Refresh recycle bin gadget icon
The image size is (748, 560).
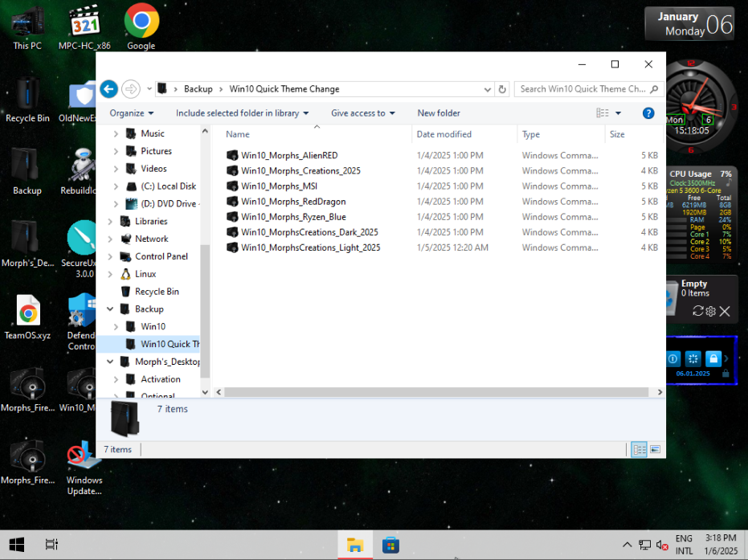[x=697, y=311]
